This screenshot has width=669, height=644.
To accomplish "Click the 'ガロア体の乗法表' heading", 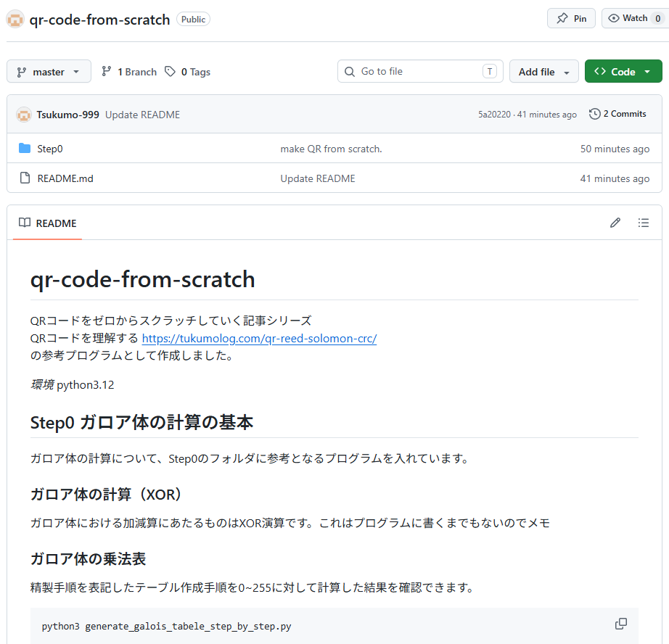I will (89, 558).
